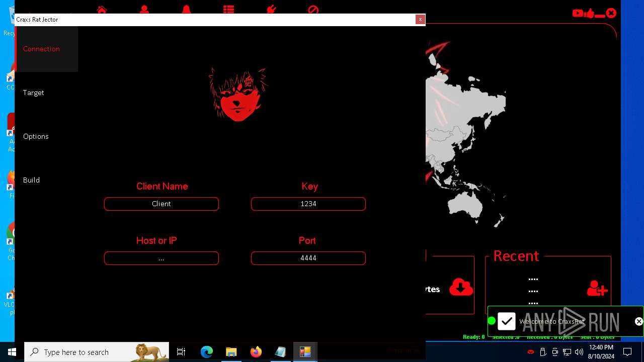The height and width of the screenshot is (362, 644).
Task: Click the Recent panel heading
Action: 516,256
